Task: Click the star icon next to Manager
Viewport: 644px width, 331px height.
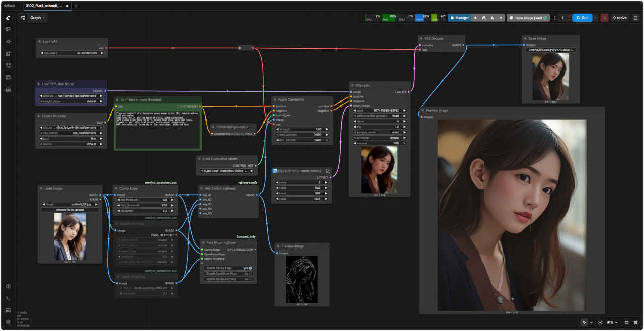Action: [475, 18]
